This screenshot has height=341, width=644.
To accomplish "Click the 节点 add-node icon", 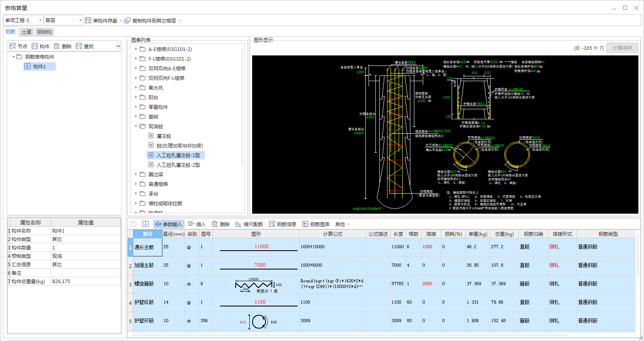I will 12,46.
